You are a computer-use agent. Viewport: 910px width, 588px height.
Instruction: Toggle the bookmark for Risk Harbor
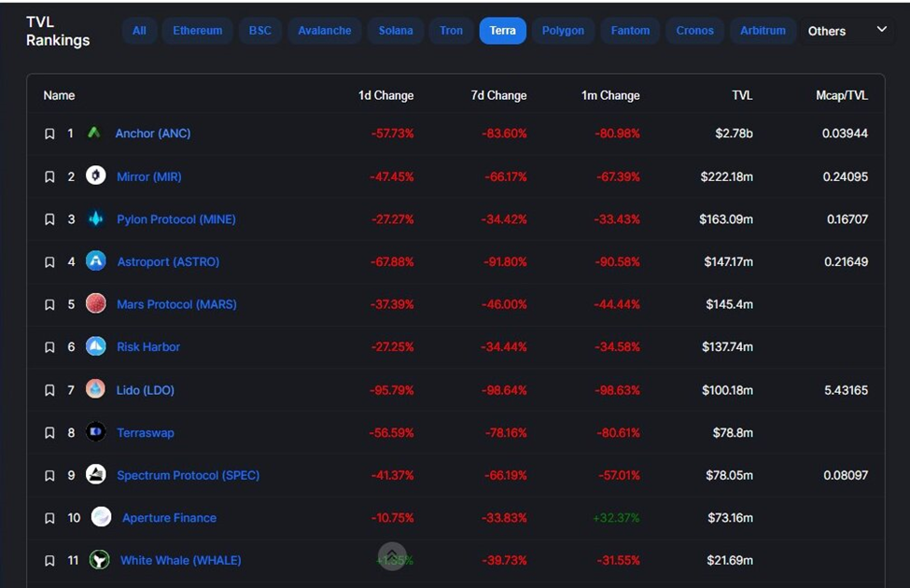coord(50,347)
